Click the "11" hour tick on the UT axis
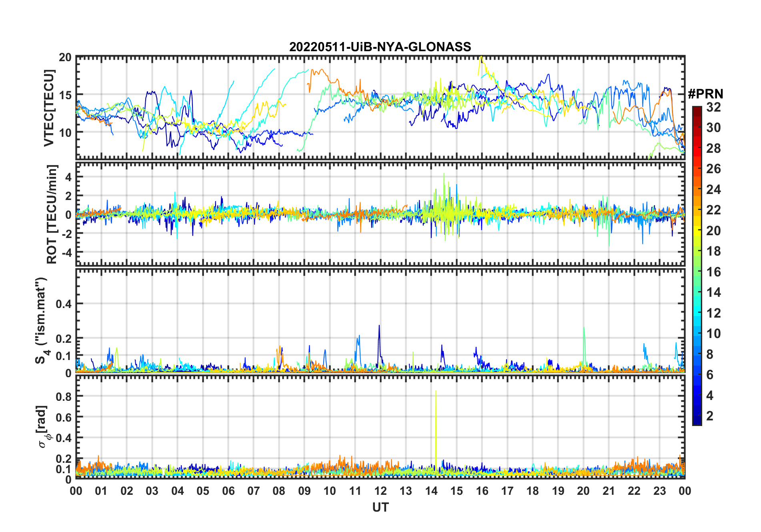The width and height of the screenshot is (761, 532). (355, 491)
